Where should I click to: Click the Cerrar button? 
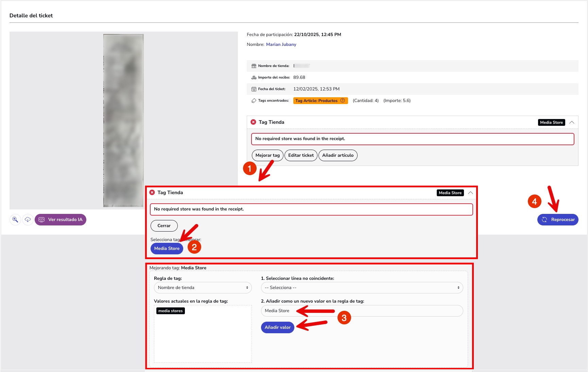click(x=164, y=226)
